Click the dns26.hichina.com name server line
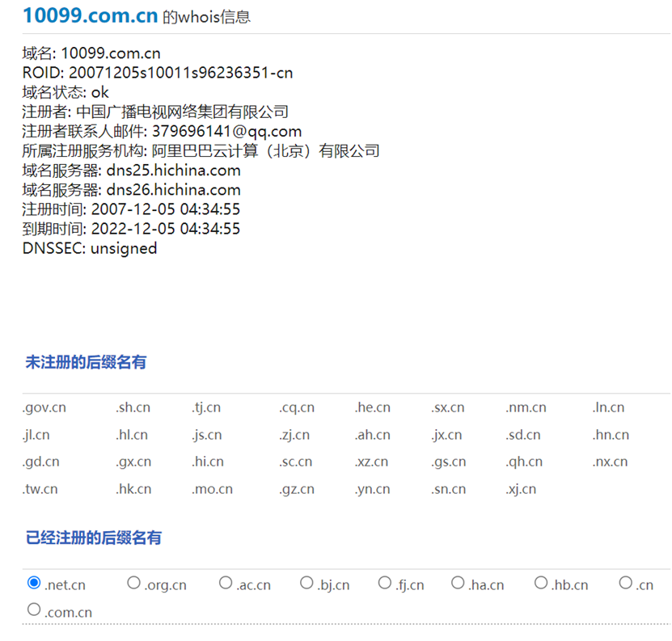The width and height of the screenshot is (672, 641). tap(132, 190)
